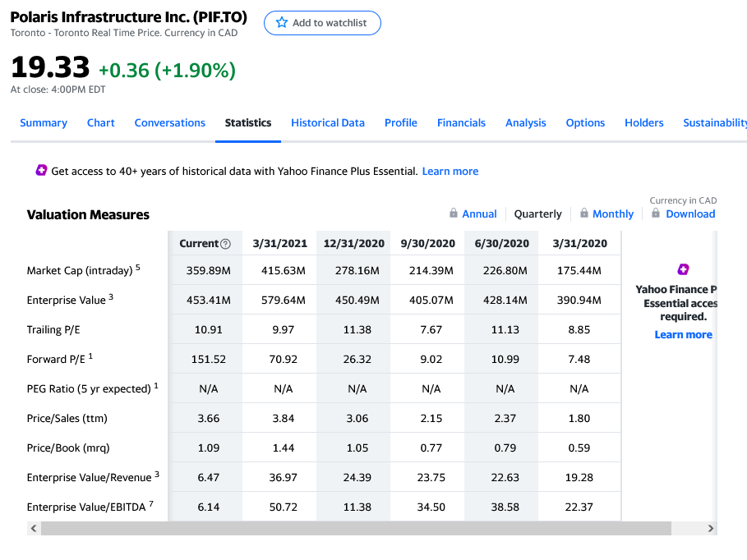Click the 2.37 price/sales cell
The image size is (747, 560).
tap(505, 418)
